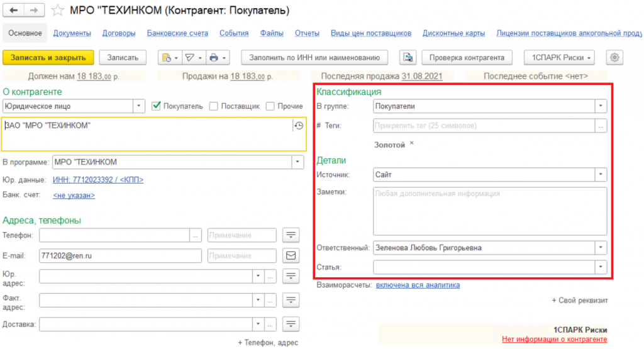Click the E-mail field containing 771202@ren.ru
Viewport: 644px width, 349px height.
pyautogui.click(x=120, y=256)
